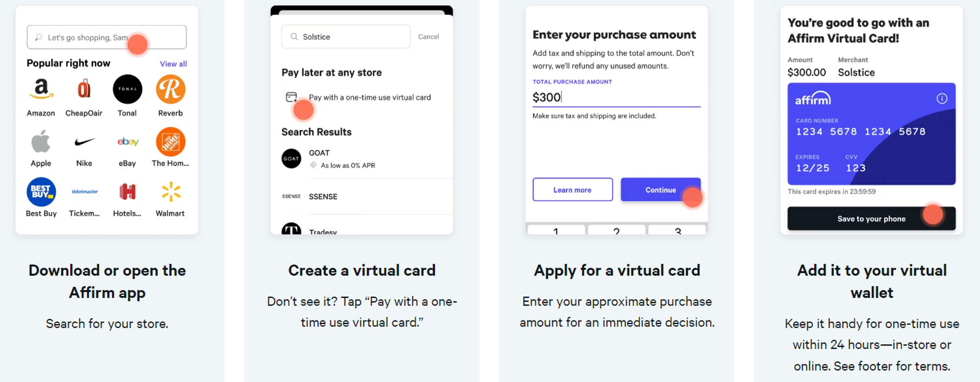The height and width of the screenshot is (382, 980).
Task: Open the SSENSE search result
Action: [x=323, y=196]
